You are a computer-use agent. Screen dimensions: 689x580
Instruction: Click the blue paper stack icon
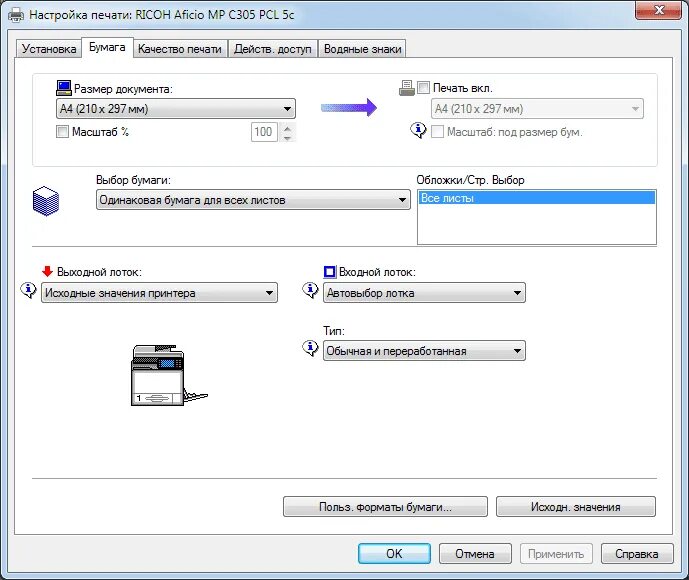[46, 201]
